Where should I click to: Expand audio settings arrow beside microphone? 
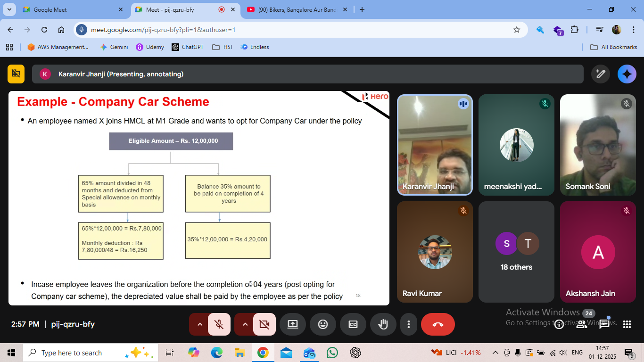pos(199,324)
